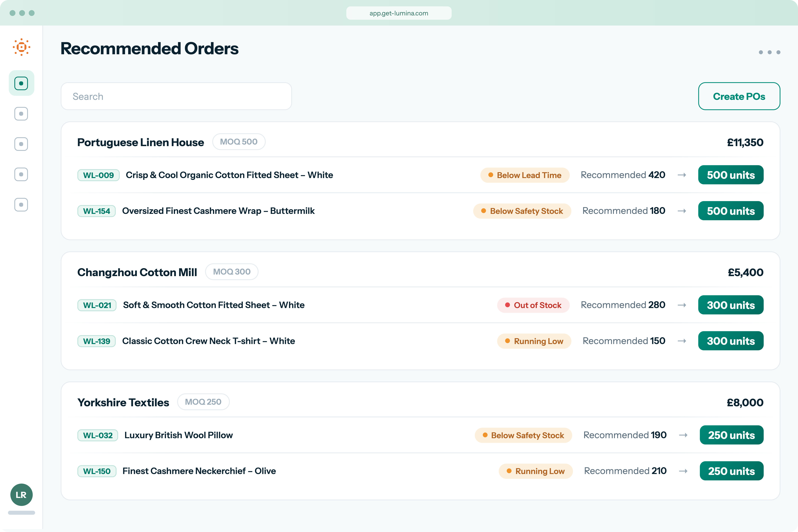Viewport: 798px width, 532px height.
Task: Click the Lumina sun logo icon
Action: [21, 47]
